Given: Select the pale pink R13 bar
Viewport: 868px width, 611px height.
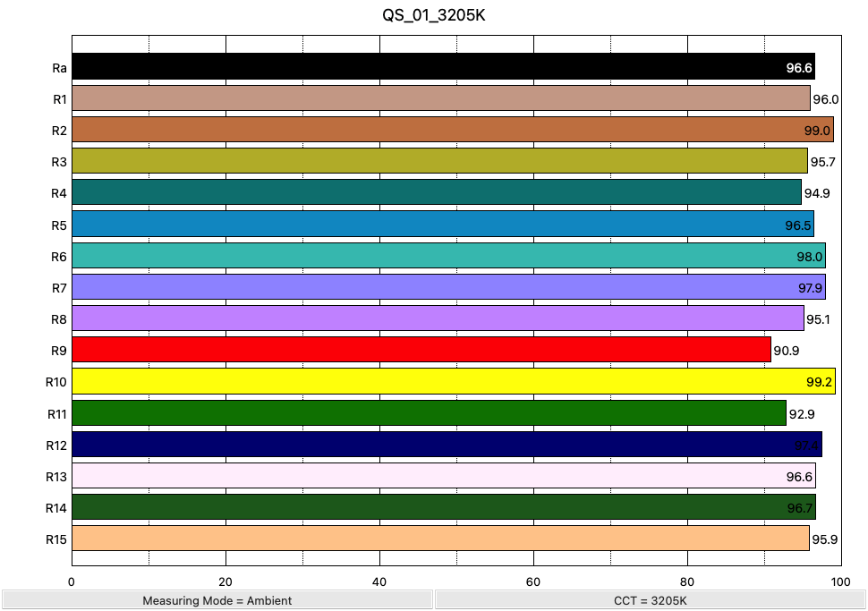Looking at the screenshot, I should pyautogui.click(x=444, y=475).
